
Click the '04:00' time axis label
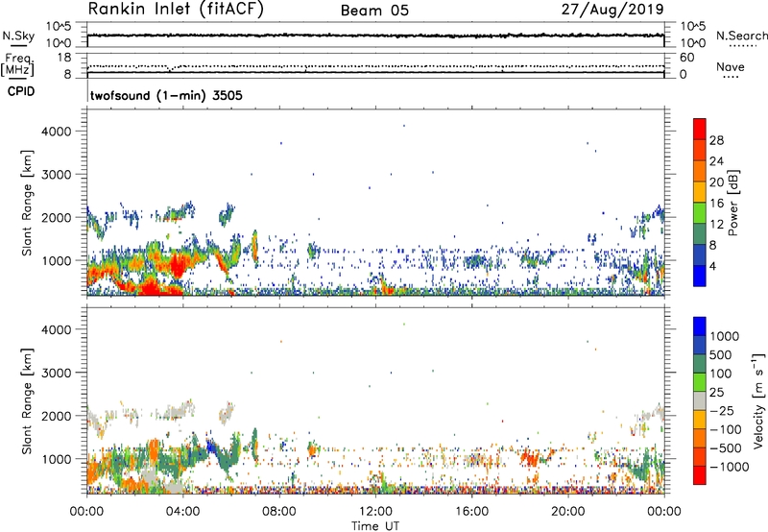182,512
